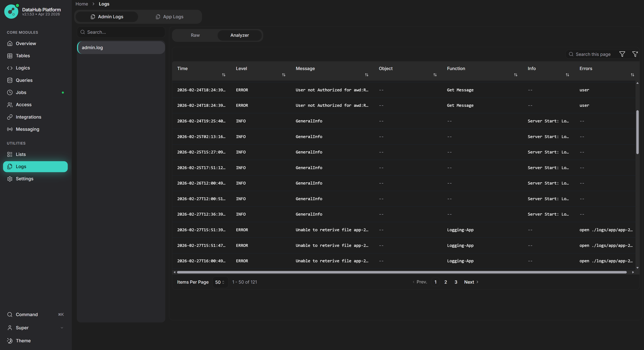Click the Function column header
This screenshot has height=350, width=644.
pos(456,68)
